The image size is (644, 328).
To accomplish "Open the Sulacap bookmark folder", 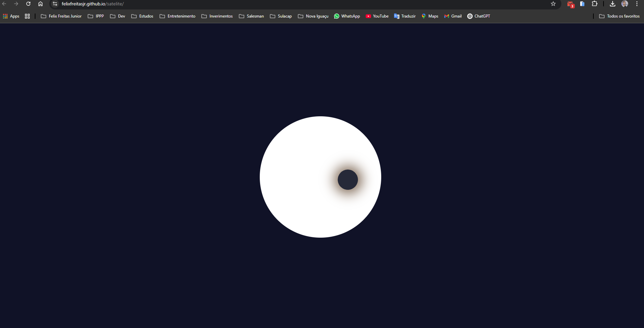I will point(281,16).
